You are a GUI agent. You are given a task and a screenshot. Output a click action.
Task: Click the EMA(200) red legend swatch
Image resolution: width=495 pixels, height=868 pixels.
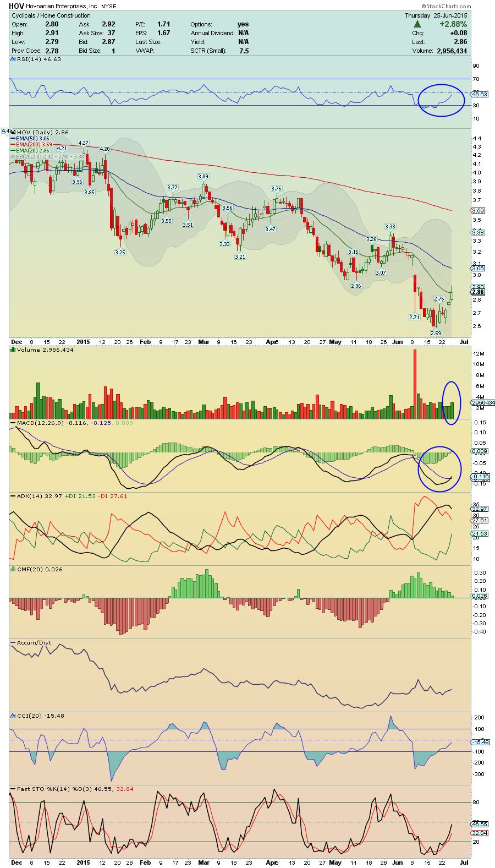click(13, 145)
